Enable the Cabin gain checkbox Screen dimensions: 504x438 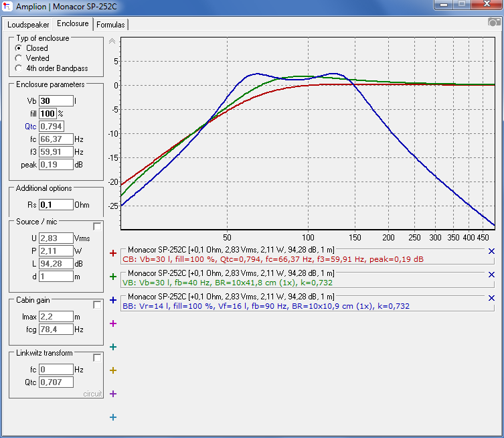[x=97, y=305]
